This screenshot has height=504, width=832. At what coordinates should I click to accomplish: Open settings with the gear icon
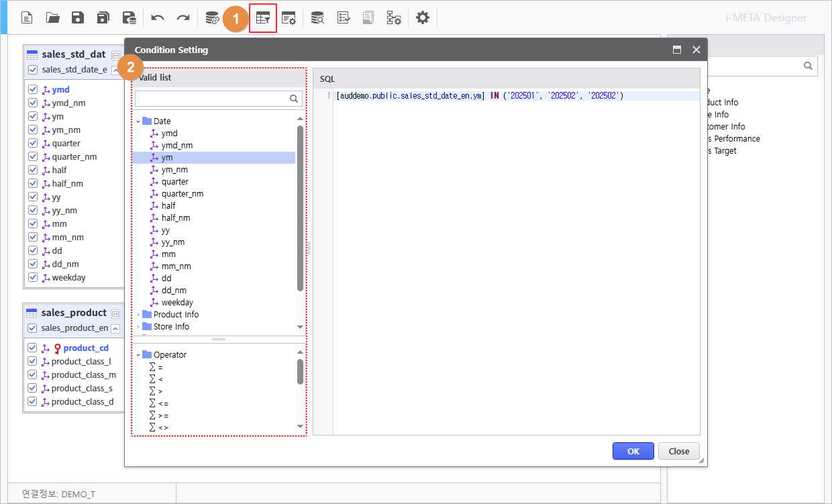pyautogui.click(x=422, y=18)
